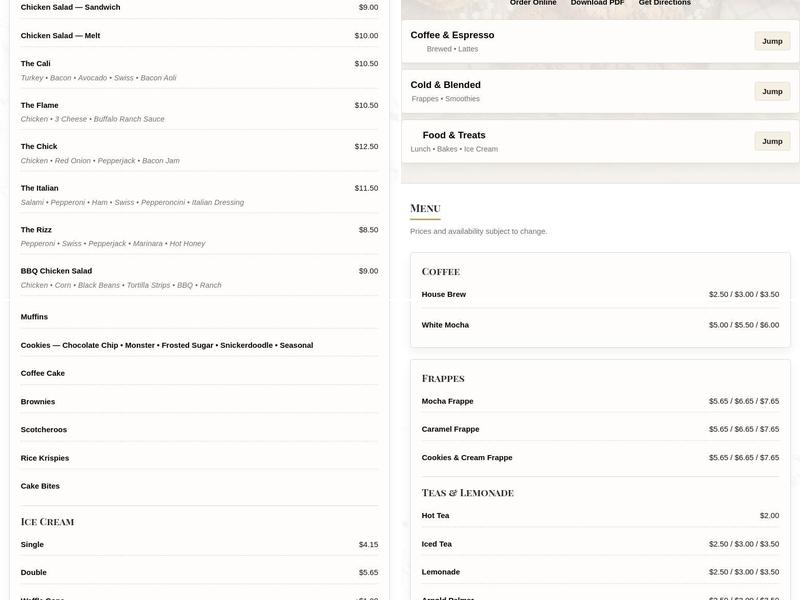800x600 pixels.
Task: Click the Menu heading
Action: 424,207
